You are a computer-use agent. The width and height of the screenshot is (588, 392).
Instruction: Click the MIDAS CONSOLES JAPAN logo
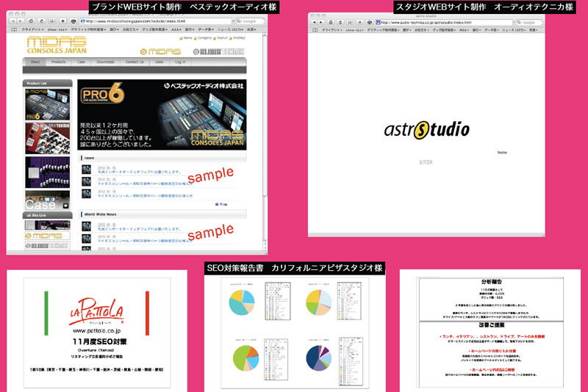[57, 45]
